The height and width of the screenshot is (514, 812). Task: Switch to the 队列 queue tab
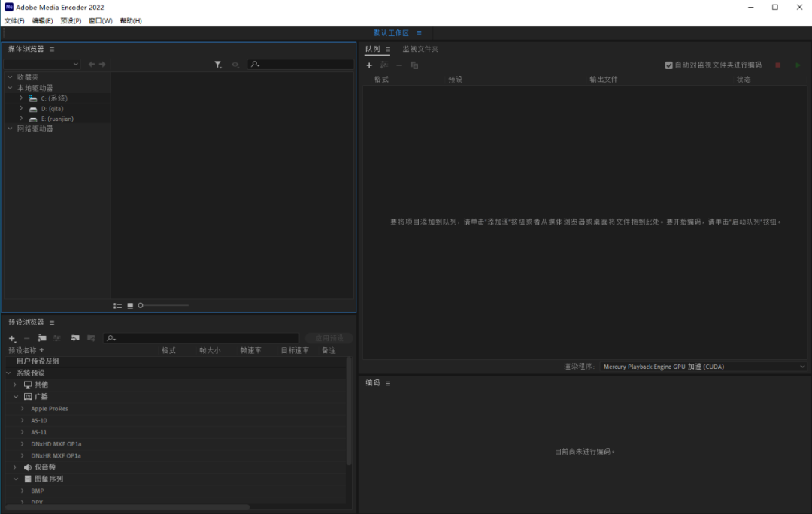pyautogui.click(x=373, y=49)
